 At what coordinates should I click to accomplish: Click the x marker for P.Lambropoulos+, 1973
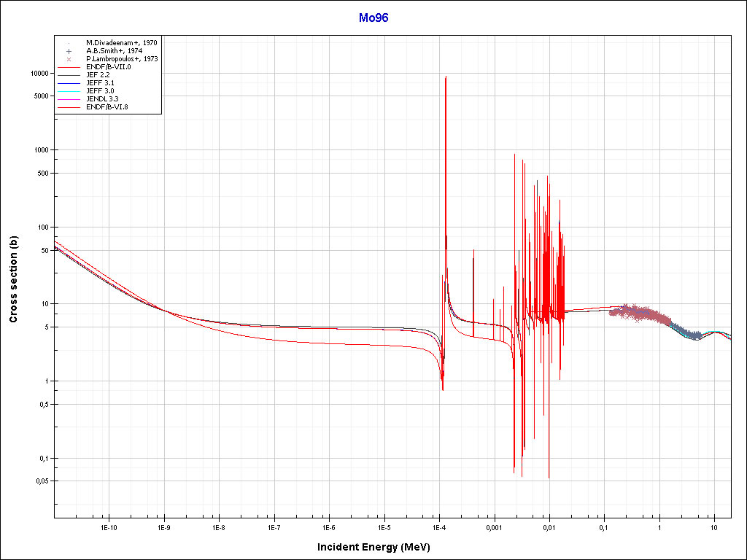coord(69,59)
